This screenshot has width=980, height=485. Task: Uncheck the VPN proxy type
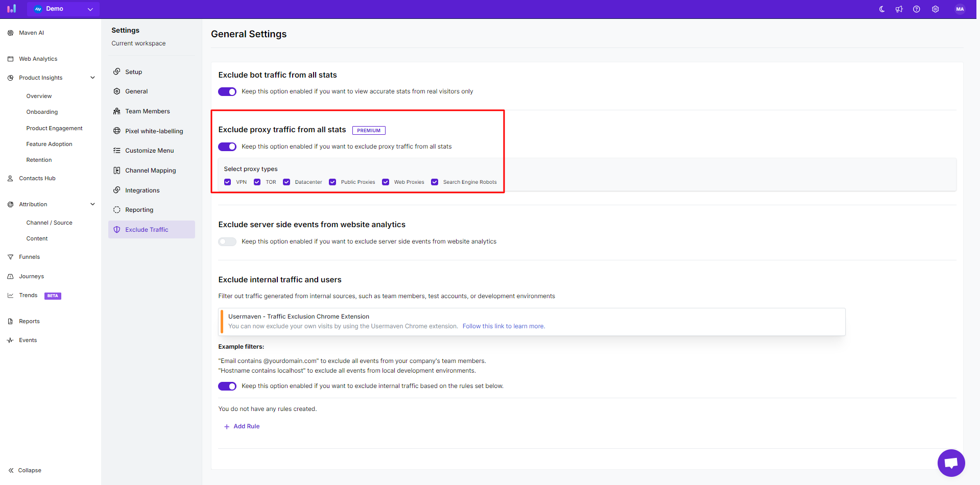(227, 182)
